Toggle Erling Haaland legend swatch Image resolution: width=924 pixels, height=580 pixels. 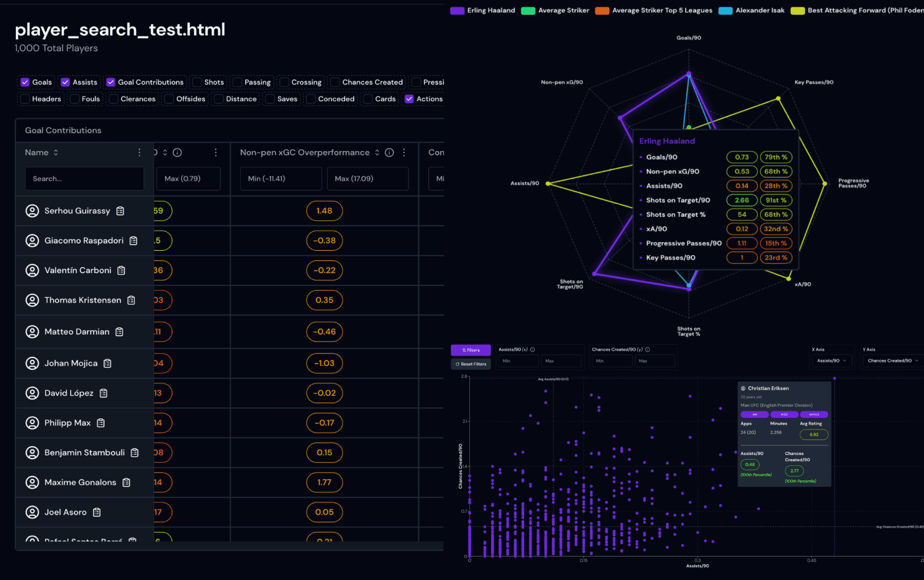(x=457, y=10)
